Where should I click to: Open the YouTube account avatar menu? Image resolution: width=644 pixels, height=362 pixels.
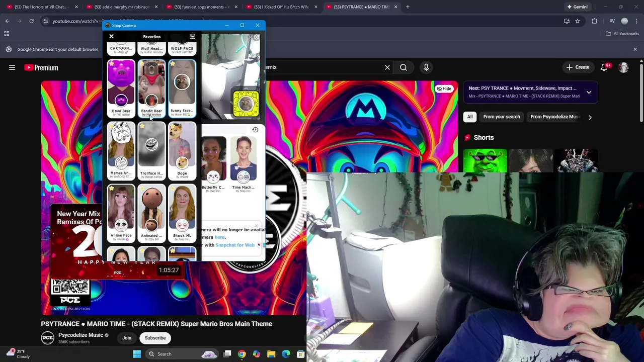point(623,67)
